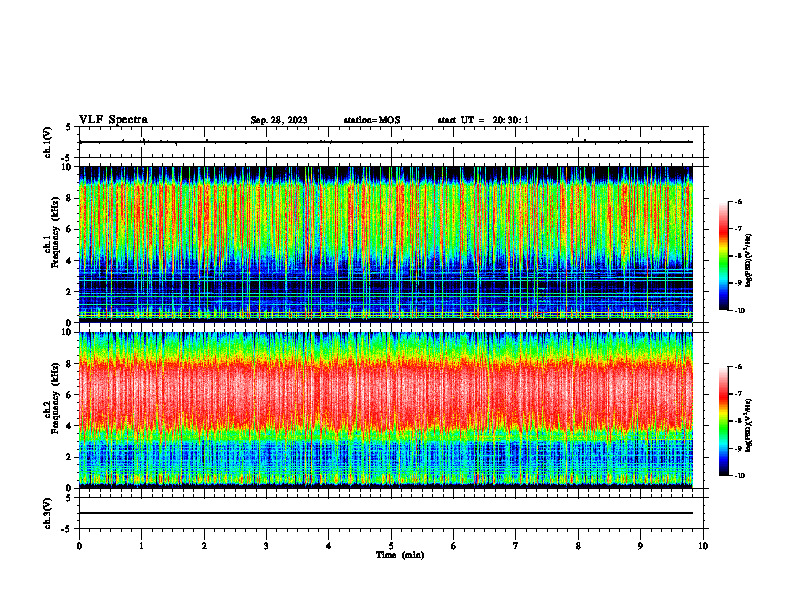The image size is (792, 612).
Task: Click the '-5' tick on ch.3(V) axis
Action: pos(67,529)
